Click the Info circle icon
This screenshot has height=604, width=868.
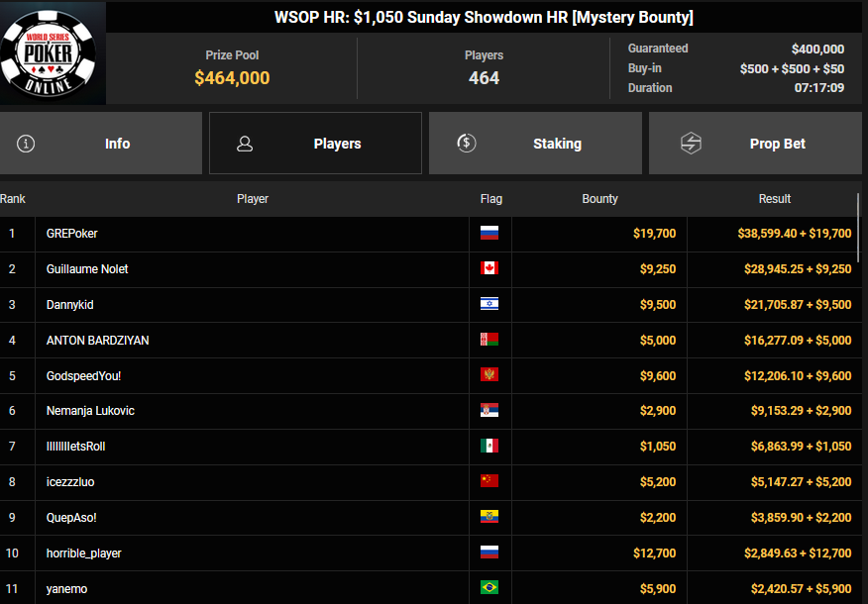point(27,144)
